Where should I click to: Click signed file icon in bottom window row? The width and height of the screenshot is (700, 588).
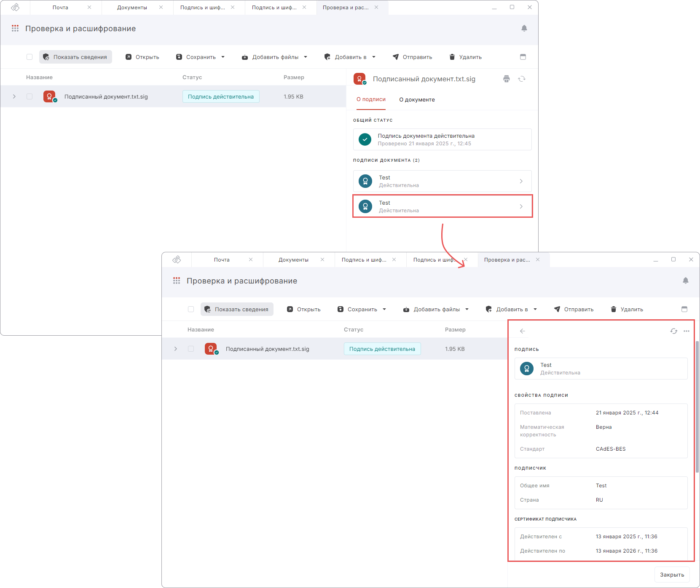coord(211,349)
